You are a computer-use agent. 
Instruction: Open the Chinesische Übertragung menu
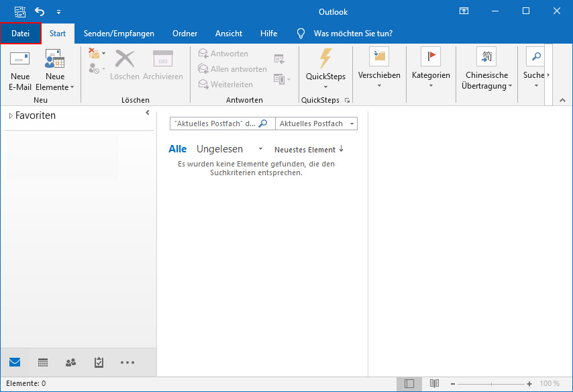coord(486,68)
